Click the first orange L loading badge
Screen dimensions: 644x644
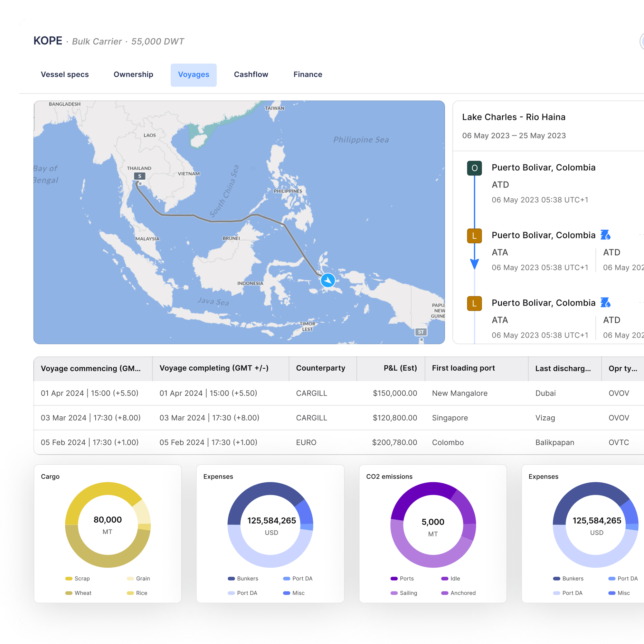tap(474, 236)
